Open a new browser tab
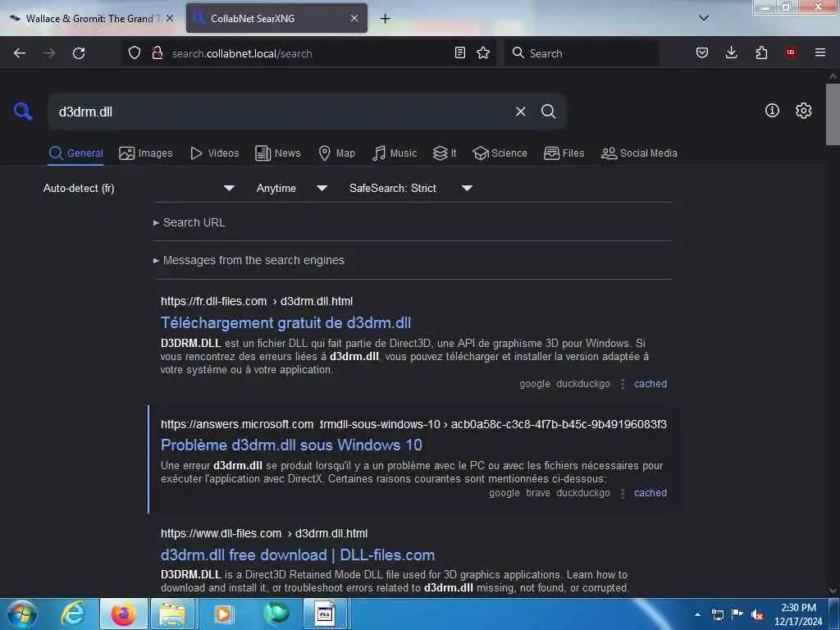Image resolution: width=840 pixels, height=630 pixels. click(386, 19)
